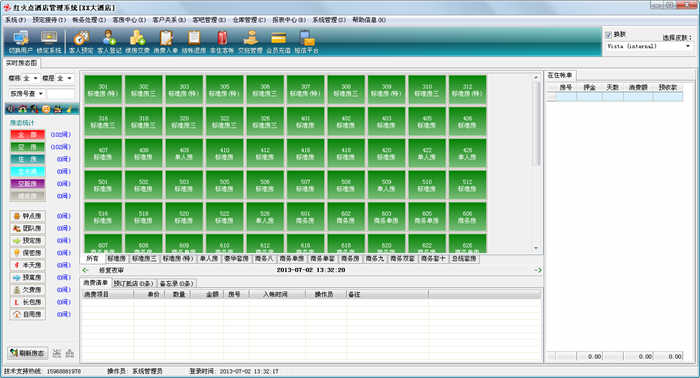Click the 消费入单 consumption entry toolbar icon
Screen dimensions: 700x378
click(166, 43)
